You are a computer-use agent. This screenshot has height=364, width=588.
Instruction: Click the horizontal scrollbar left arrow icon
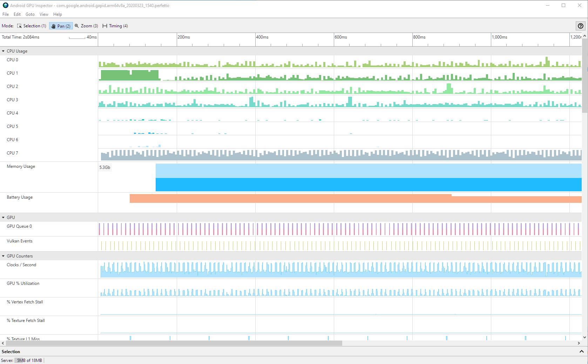point(3,343)
